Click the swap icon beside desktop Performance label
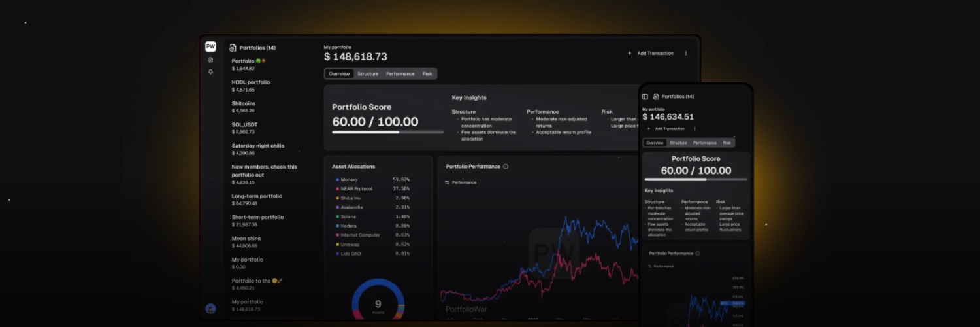Screen dimensions: 980x327 click(x=447, y=182)
